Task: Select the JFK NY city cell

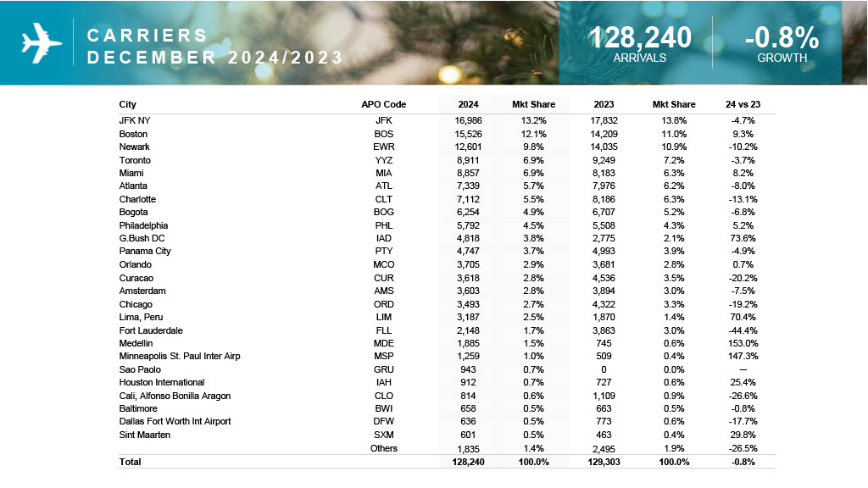Action: pyautogui.click(x=134, y=120)
